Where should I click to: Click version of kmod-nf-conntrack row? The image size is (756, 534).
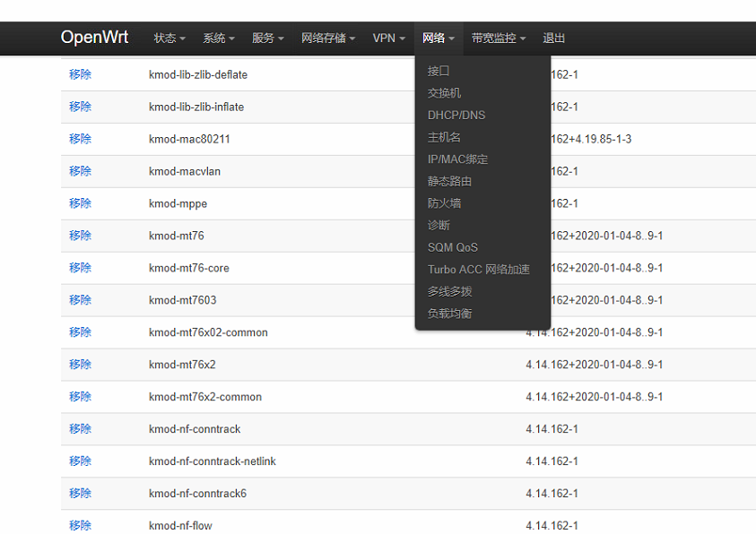[x=552, y=429]
